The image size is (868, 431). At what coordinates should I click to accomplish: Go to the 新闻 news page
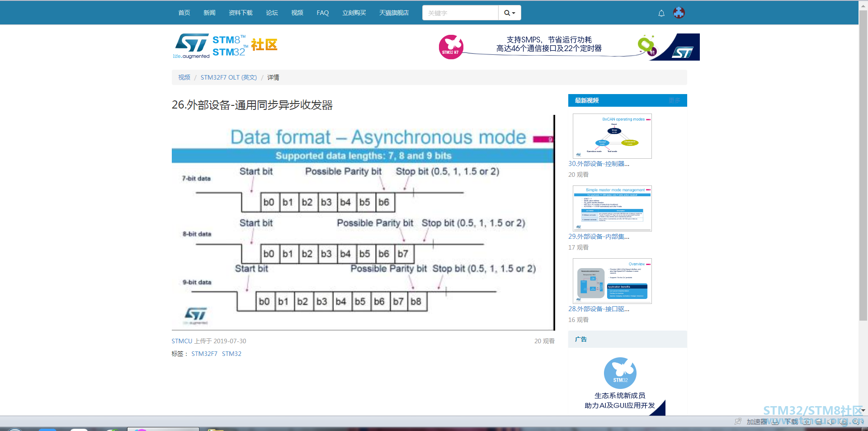pos(209,13)
